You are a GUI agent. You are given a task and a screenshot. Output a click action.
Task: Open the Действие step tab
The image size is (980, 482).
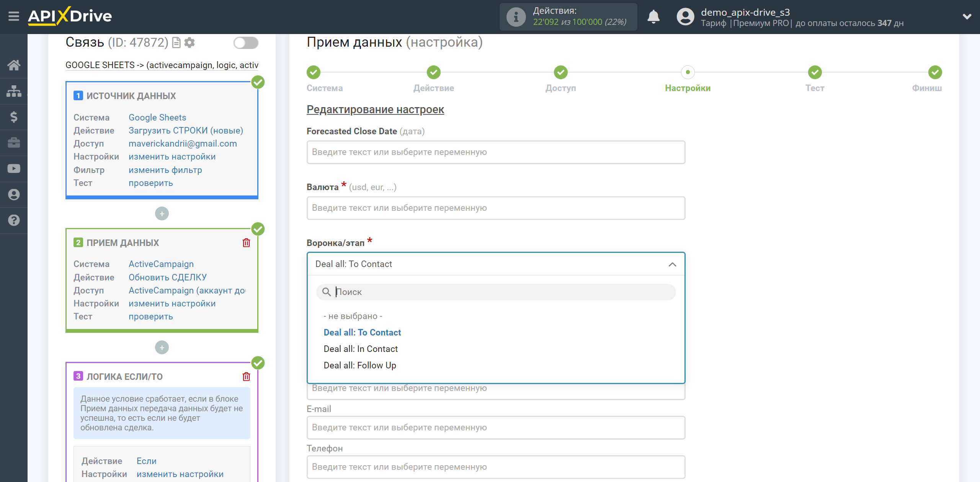click(434, 88)
